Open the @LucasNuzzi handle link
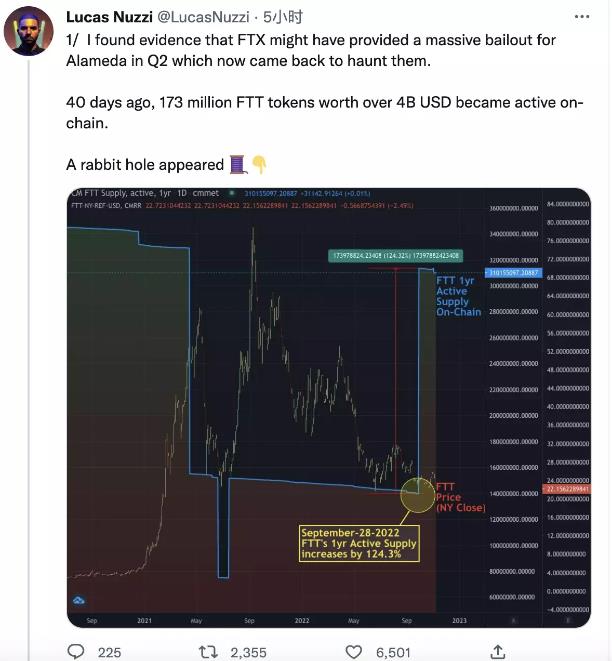The image size is (612, 661). (x=203, y=17)
